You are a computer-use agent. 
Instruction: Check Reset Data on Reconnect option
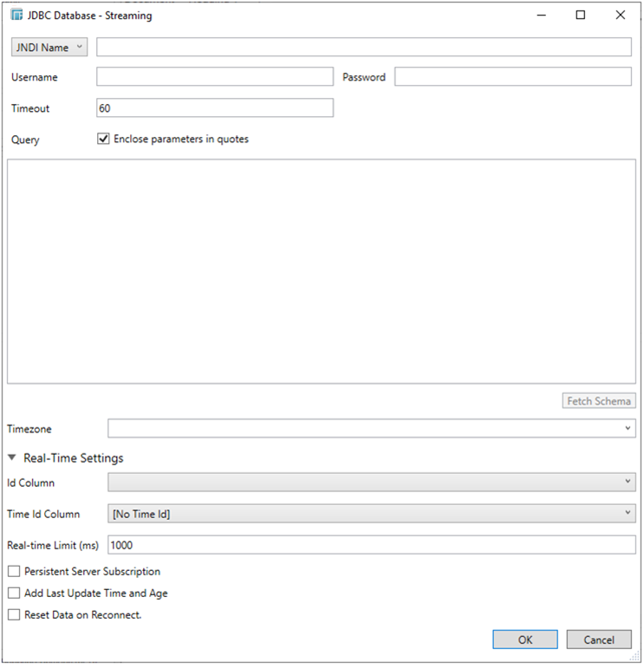pos(14,615)
